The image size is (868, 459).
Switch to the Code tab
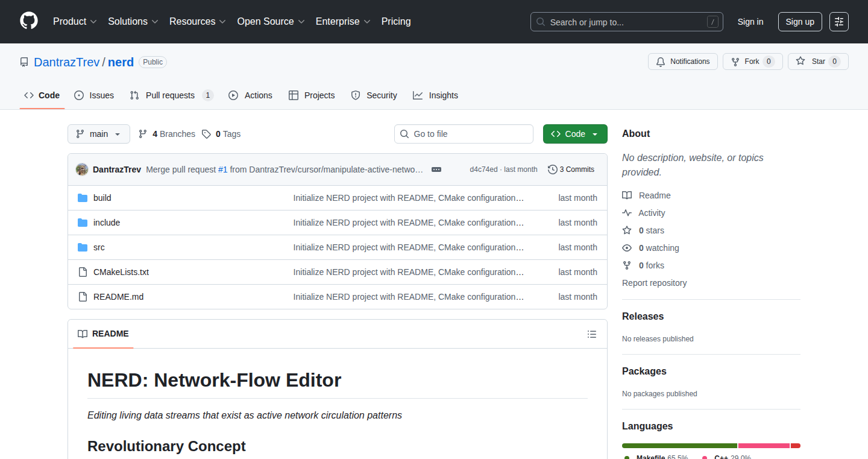(x=42, y=95)
